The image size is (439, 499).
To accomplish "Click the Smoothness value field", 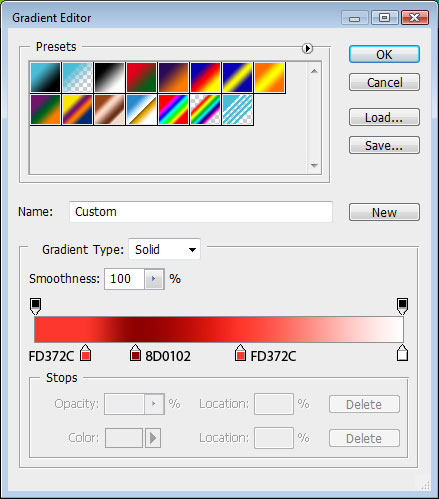I will pyautogui.click(x=124, y=279).
